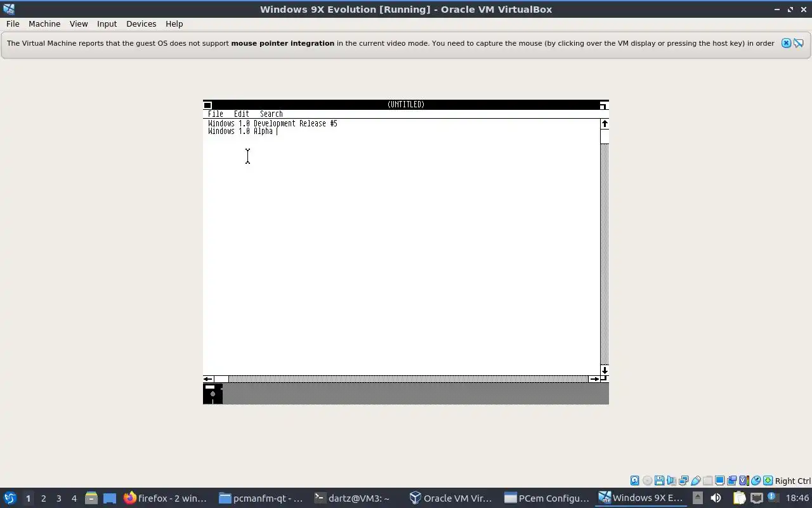The image size is (812, 508).
Task: Click the notification's do-not-show-again icon
Action: pos(799,43)
